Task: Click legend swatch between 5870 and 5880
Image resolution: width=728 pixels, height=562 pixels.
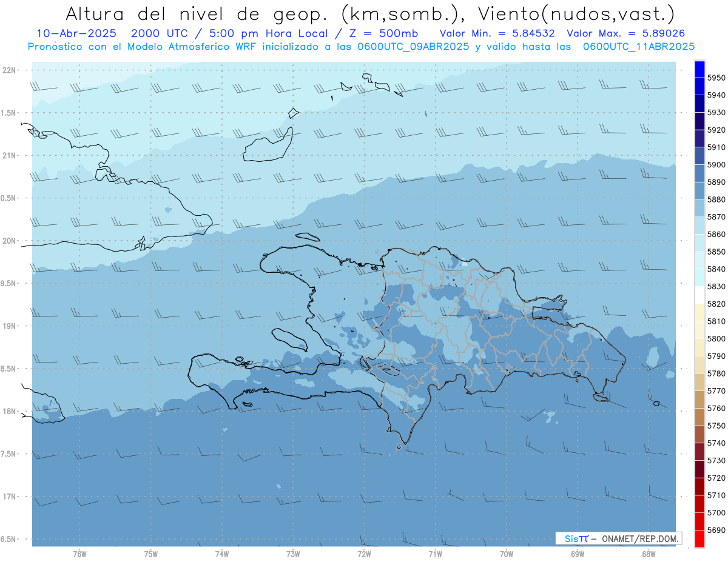Action: 699,208
